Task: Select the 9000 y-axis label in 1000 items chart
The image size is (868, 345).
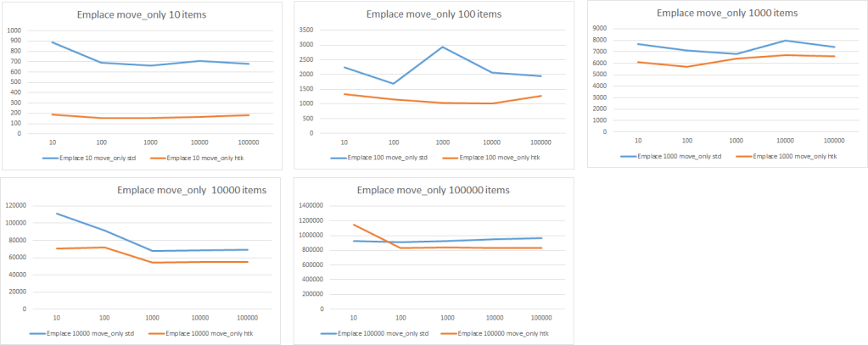Action: coord(597,29)
